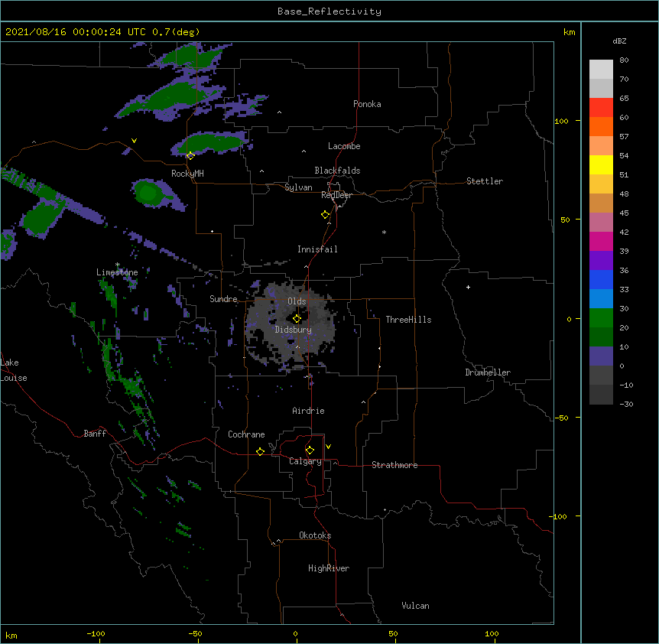Select the asterisk marker above Limestone label
The width and height of the screenshot is (659, 644).
pos(118,265)
